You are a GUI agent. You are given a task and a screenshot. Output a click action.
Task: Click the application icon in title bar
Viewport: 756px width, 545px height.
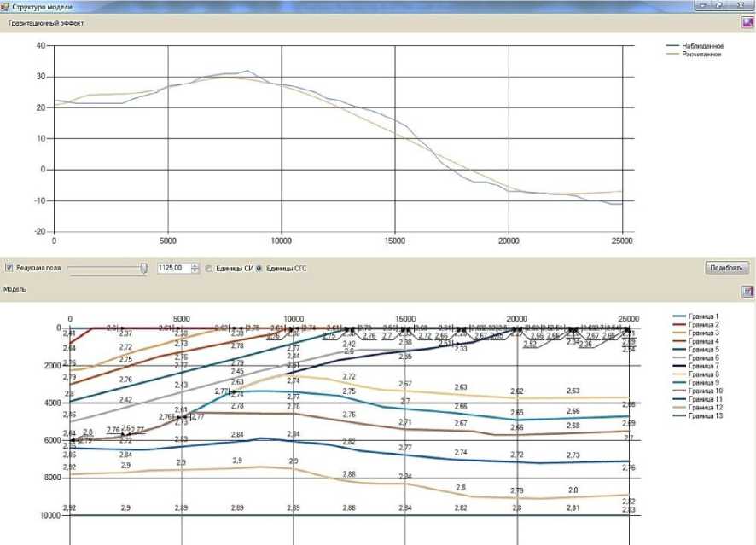coord(4,7)
